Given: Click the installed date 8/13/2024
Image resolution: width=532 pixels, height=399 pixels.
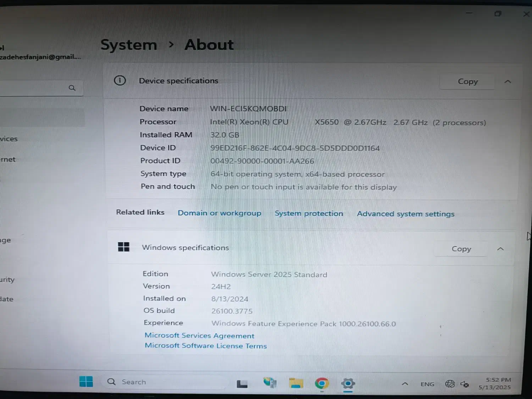Looking at the screenshot, I should coord(230,299).
